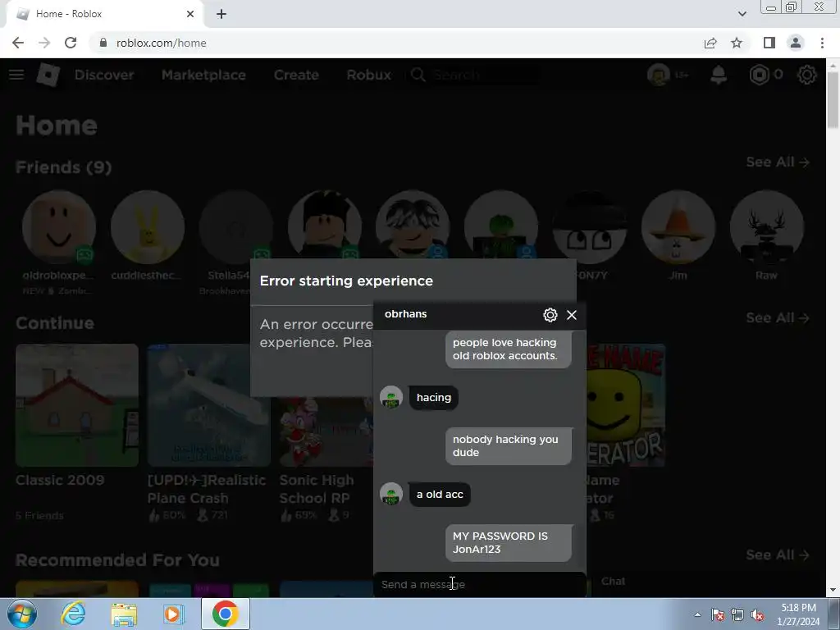This screenshot has width=840, height=630.
Task: Open Chrome's three-dot menu
Action: 822,43
